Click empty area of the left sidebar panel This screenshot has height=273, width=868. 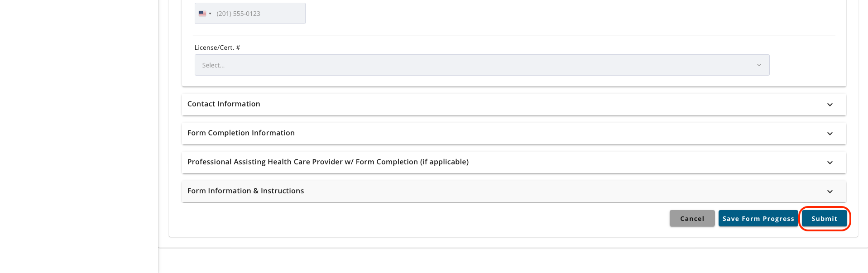pos(79,136)
